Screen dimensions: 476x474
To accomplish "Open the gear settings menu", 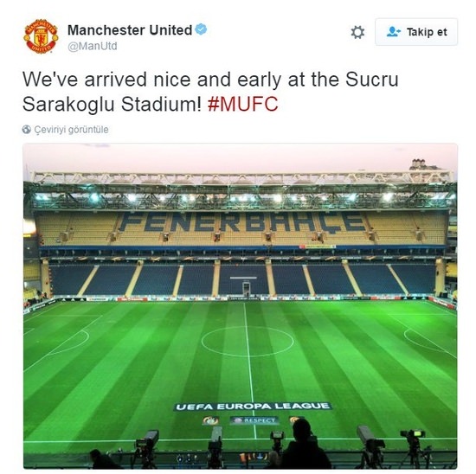I will point(357,32).
